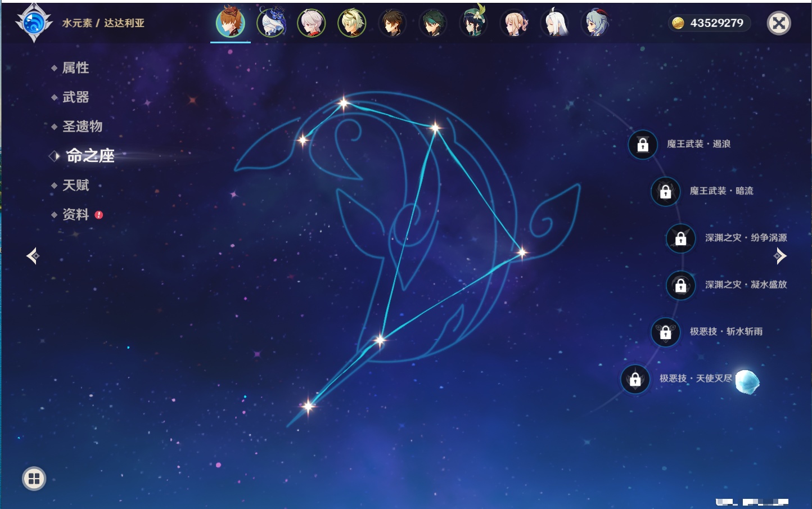The image size is (812, 509).
Task: Switch to previous character with left arrow
Action: tap(33, 256)
